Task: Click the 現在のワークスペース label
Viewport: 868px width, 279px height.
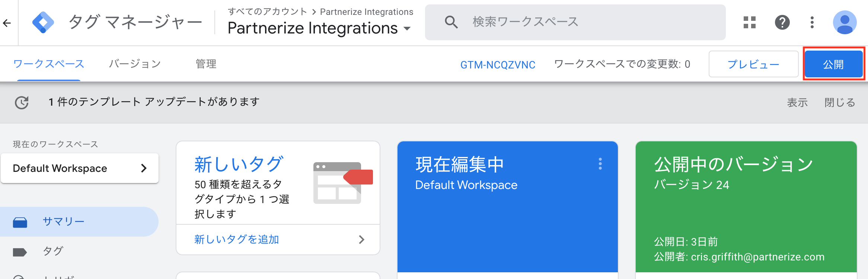Action: (x=55, y=144)
